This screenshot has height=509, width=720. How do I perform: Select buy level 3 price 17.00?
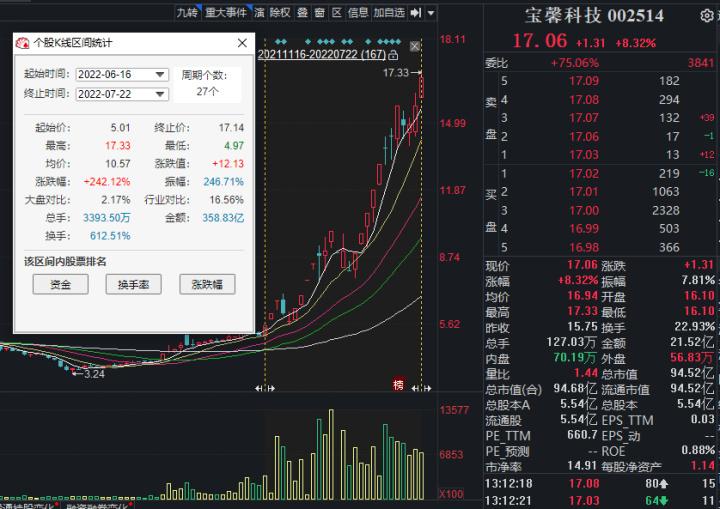click(584, 210)
